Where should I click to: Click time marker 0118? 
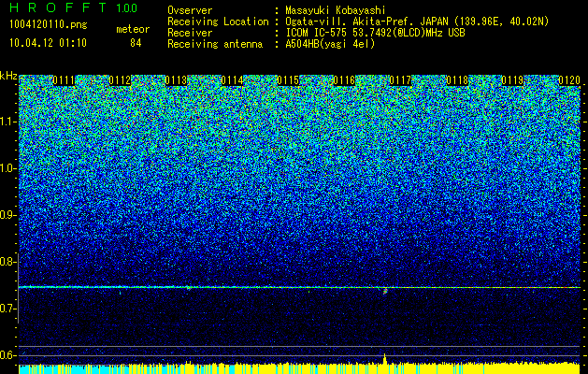[x=457, y=80]
